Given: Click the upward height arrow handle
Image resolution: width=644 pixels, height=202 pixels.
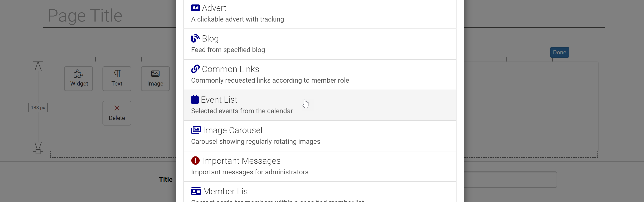Looking at the screenshot, I should click(x=38, y=67).
